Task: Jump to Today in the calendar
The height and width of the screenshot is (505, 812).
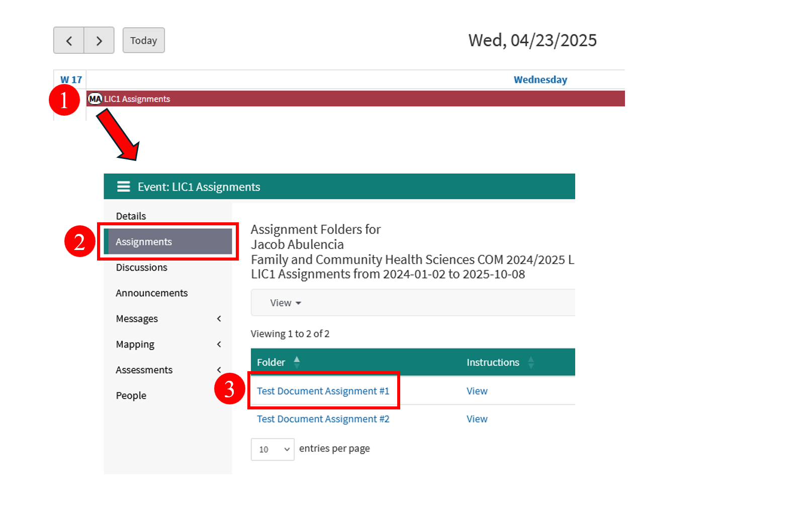Action: 144,40
